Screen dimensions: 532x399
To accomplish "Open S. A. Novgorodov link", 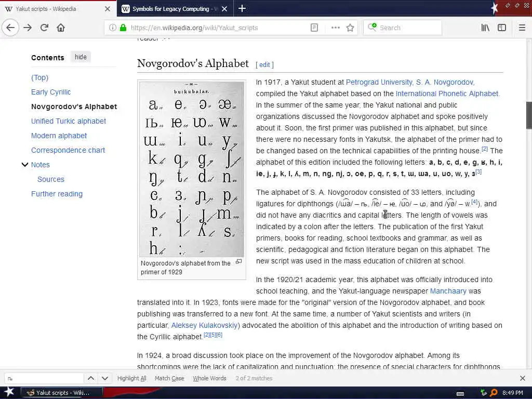I will [445, 82].
